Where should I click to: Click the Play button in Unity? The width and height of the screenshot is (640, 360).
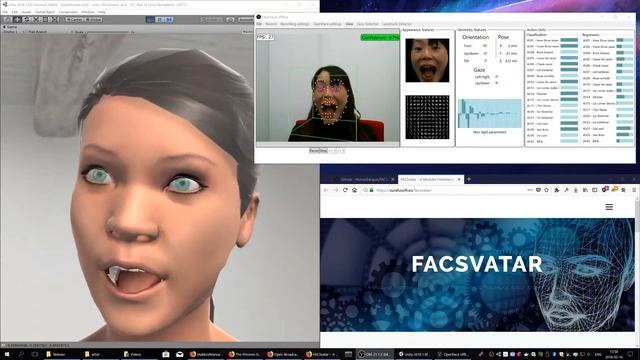pos(150,19)
